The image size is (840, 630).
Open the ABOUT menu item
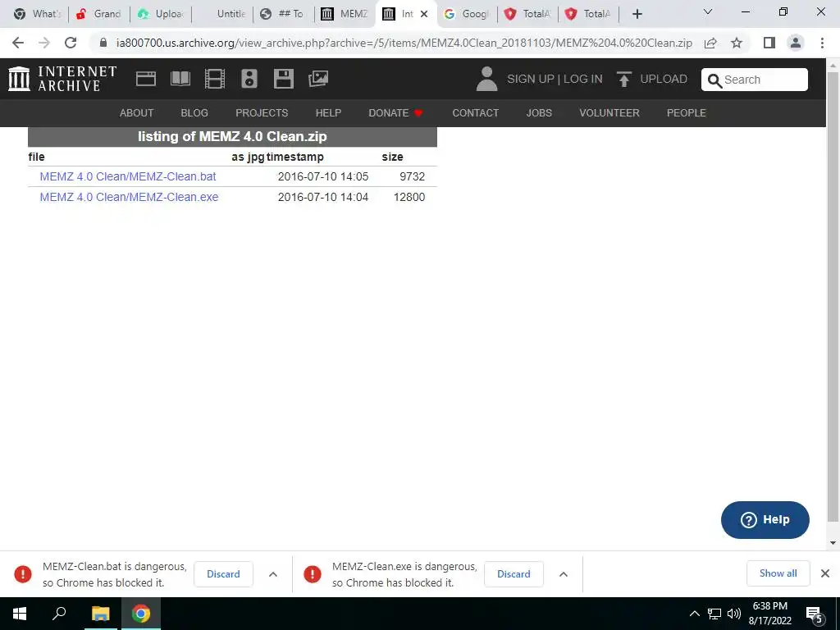pos(137,113)
